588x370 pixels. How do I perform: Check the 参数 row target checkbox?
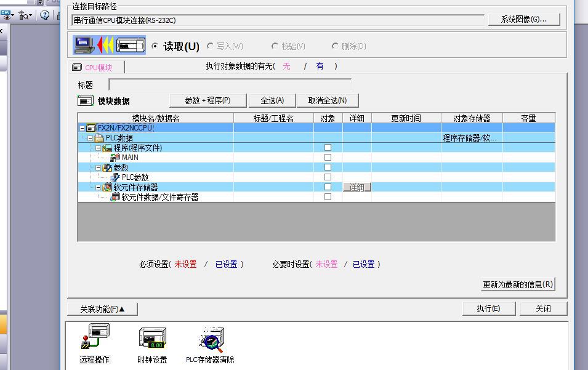click(x=328, y=167)
